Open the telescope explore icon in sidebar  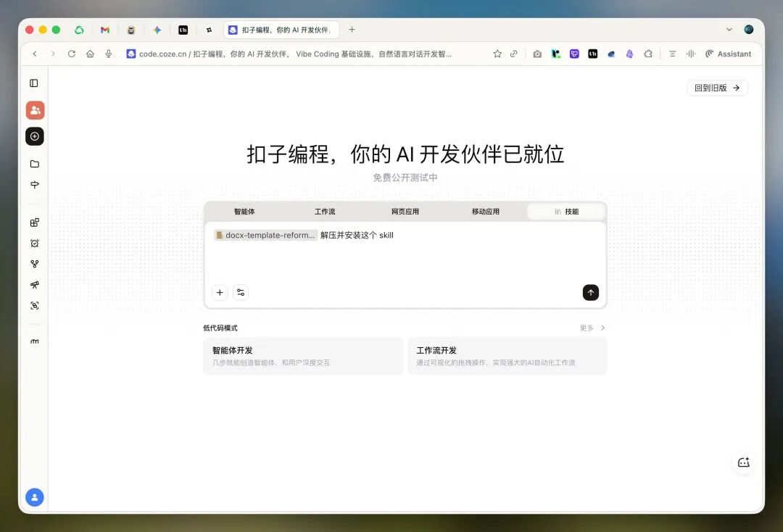[35, 285]
